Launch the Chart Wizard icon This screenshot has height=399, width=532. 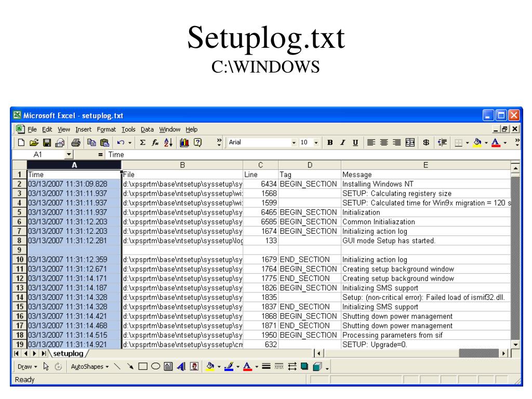click(x=184, y=142)
